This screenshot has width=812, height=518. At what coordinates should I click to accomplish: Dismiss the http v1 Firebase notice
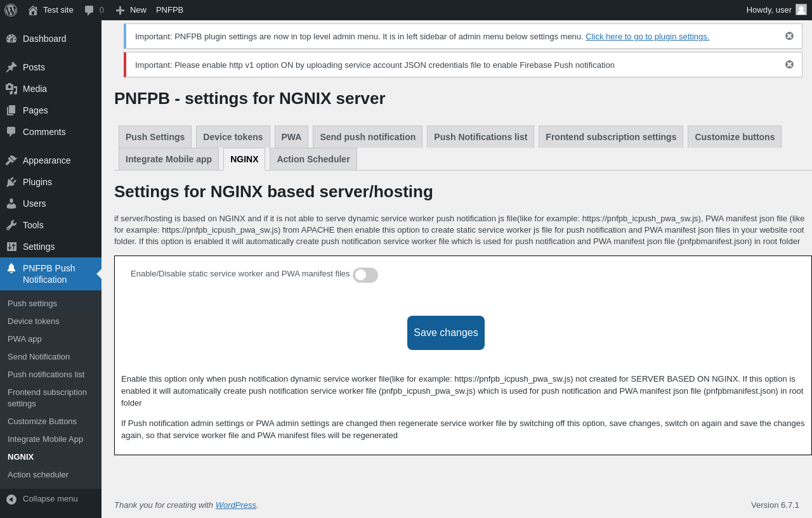(x=789, y=65)
